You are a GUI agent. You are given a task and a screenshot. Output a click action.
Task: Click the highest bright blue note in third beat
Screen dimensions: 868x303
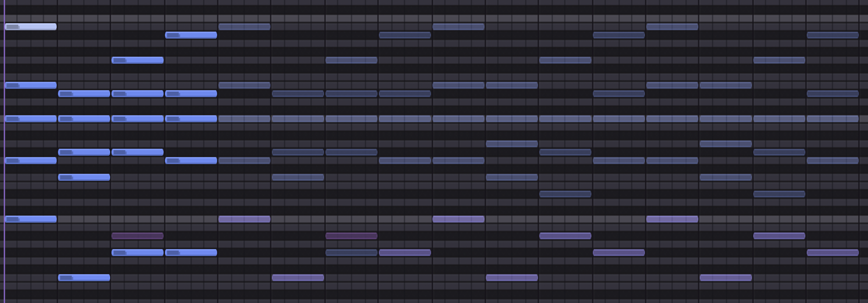[x=138, y=60]
